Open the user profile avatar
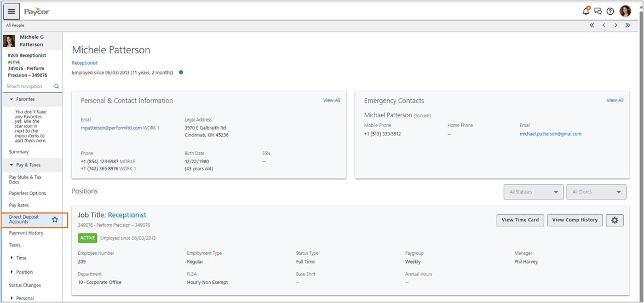 tap(625, 11)
